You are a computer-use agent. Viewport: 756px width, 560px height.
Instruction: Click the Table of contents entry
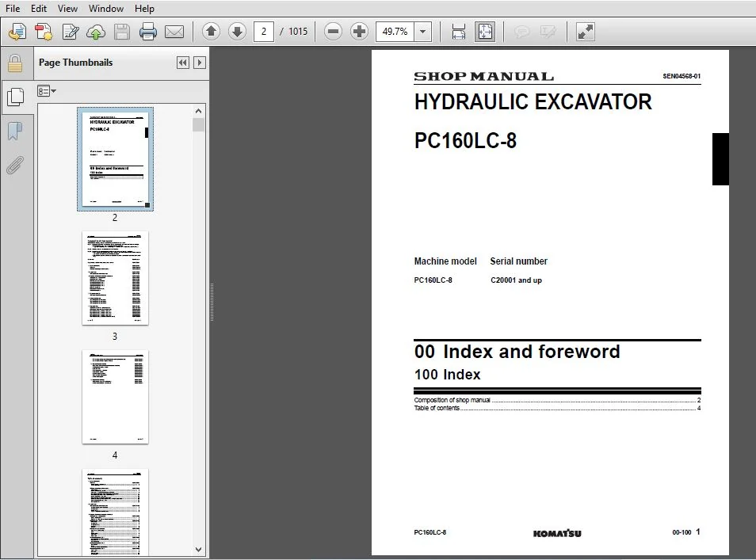point(557,408)
